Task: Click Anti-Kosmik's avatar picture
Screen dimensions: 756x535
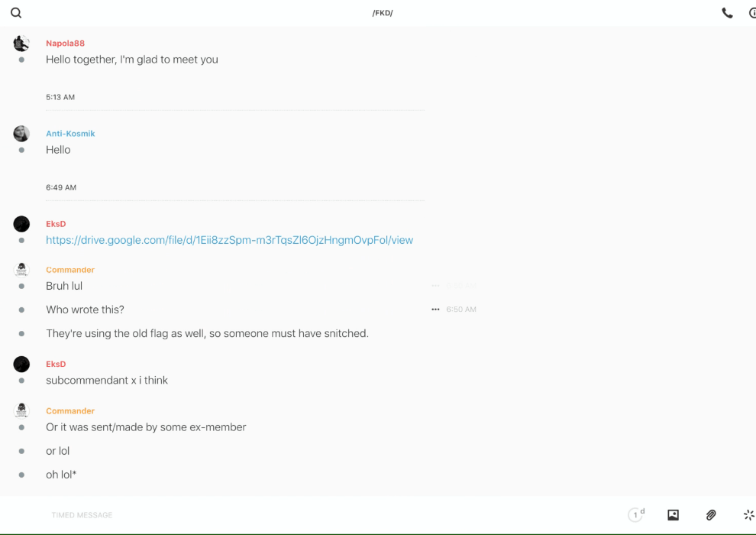Action: [21, 134]
